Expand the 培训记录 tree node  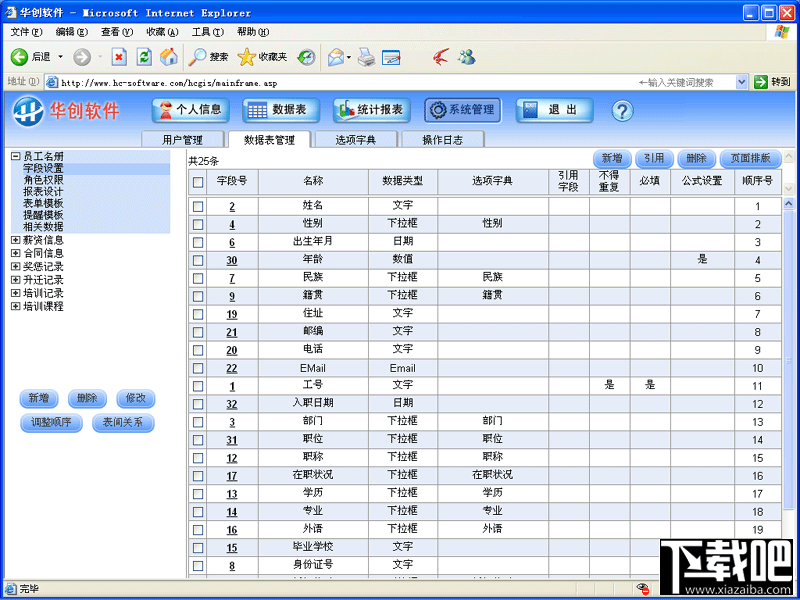point(15,293)
